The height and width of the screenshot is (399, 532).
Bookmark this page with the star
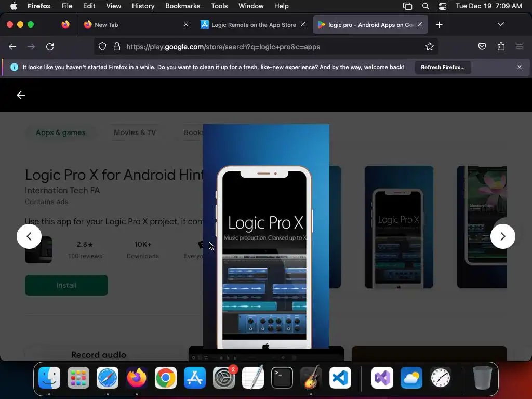pos(430,47)
